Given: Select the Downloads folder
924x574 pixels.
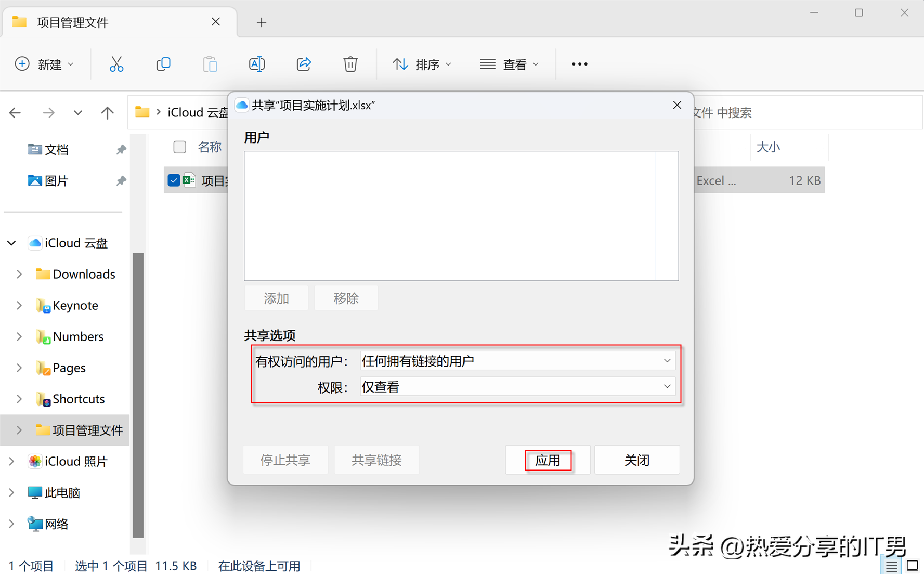Looking at the screenshot, I should [x=76, y=274].
